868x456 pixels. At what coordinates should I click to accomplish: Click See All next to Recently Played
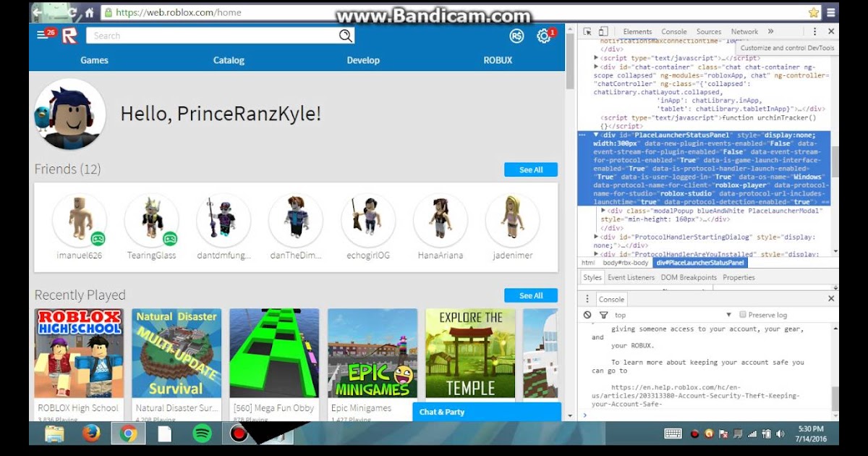coord(531,295)
